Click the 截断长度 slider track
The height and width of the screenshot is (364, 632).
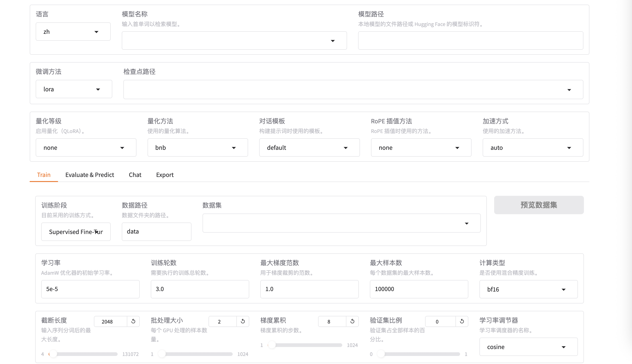[85, 354]
